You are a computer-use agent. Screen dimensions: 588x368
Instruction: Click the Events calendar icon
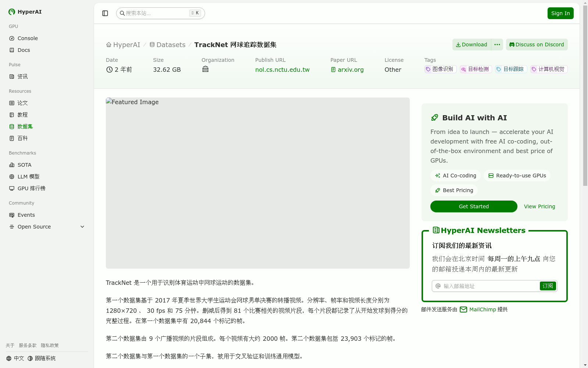click(x=12, y=215)
